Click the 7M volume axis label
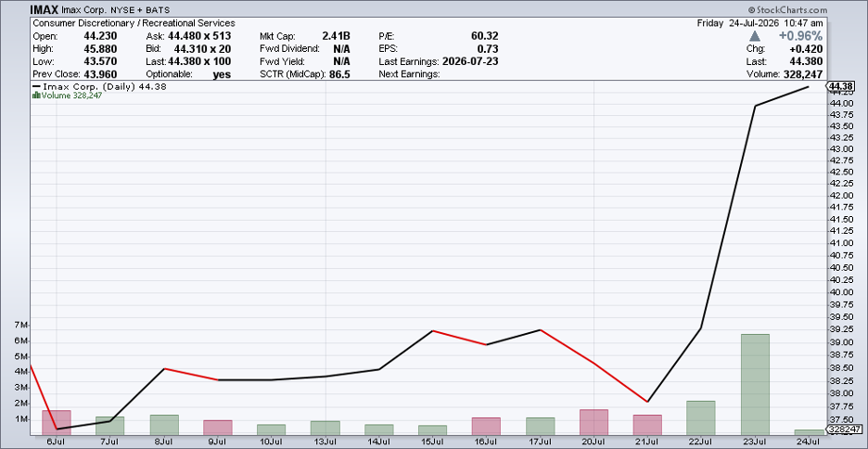 click(21, 325)
